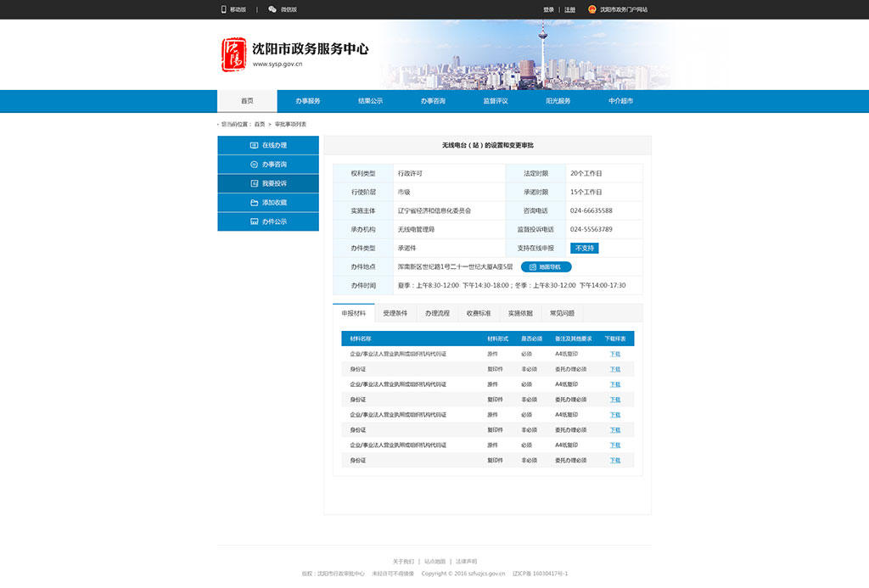Switch to the 办理流程 tab

[437, 313]
